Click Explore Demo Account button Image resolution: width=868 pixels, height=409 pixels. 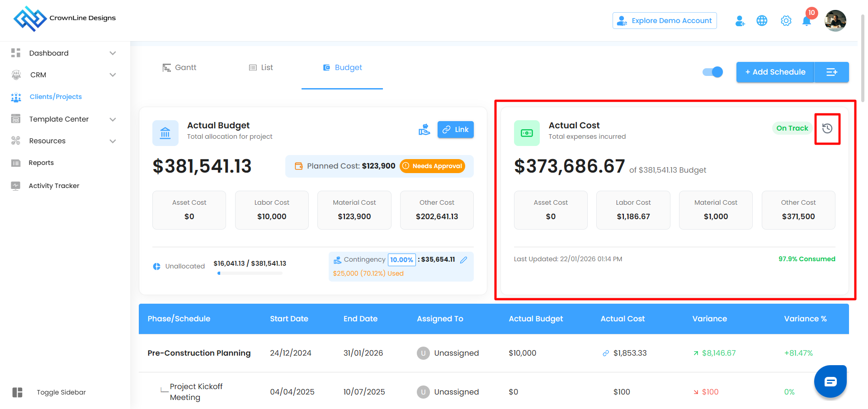click(x=664, y=21)
